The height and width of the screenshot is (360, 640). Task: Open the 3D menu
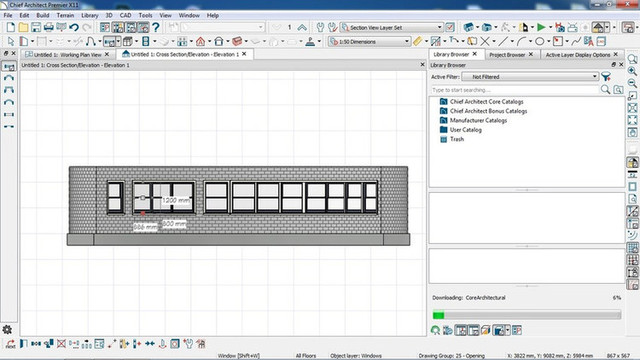coord(109,15)
